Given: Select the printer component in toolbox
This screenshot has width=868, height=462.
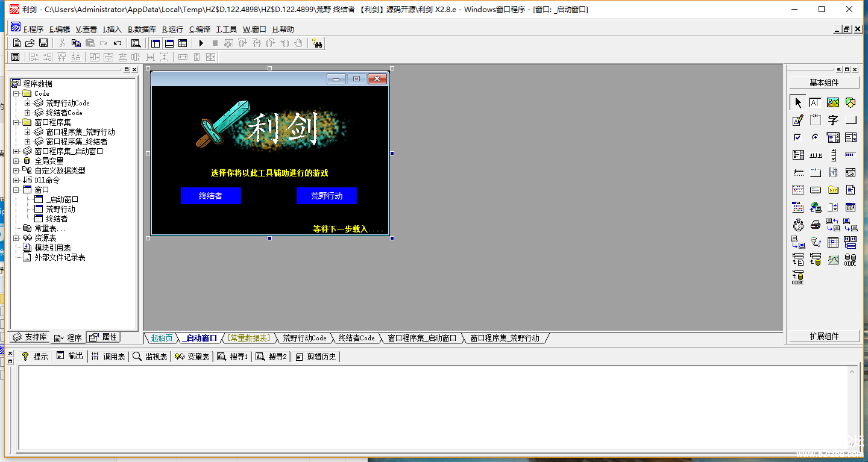Looking at the screenshot, I should 816,225.
